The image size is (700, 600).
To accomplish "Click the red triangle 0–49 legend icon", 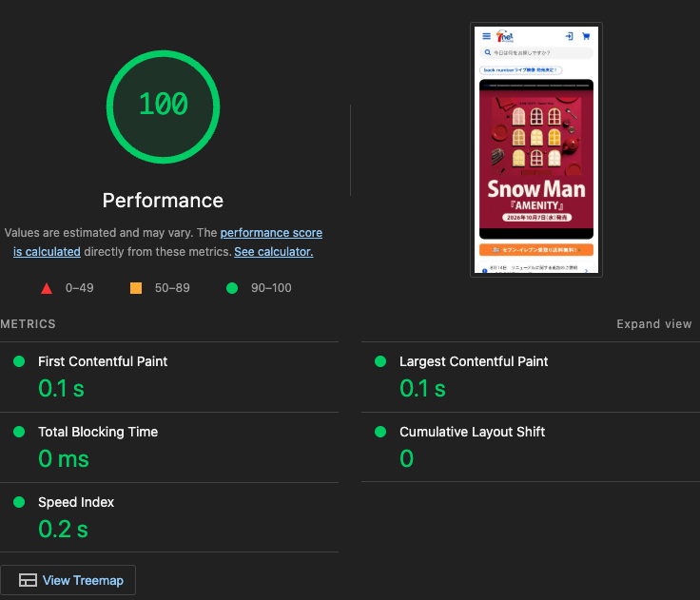I will pyautogui.click(x=47, y=288).
